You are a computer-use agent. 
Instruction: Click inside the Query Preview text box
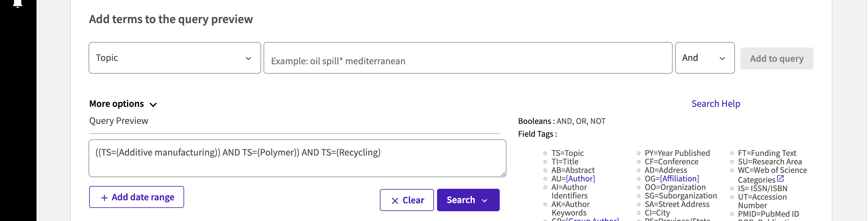(297, 158)
